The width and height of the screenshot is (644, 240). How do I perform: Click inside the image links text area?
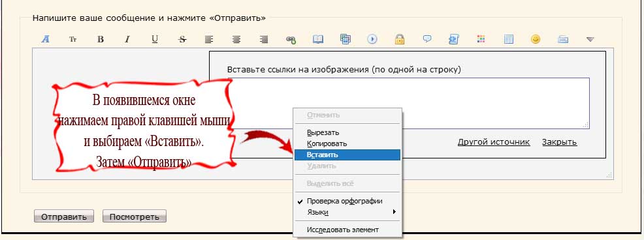[x=408, y=103]
